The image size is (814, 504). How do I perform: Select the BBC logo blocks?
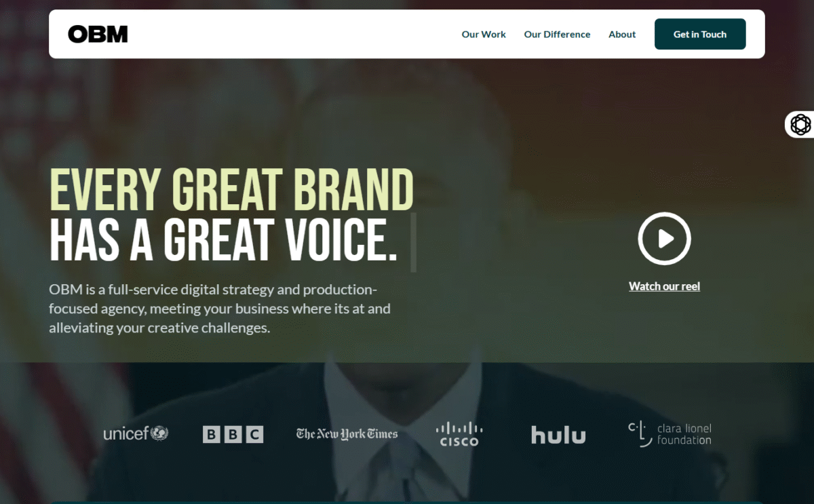point(233,434)
